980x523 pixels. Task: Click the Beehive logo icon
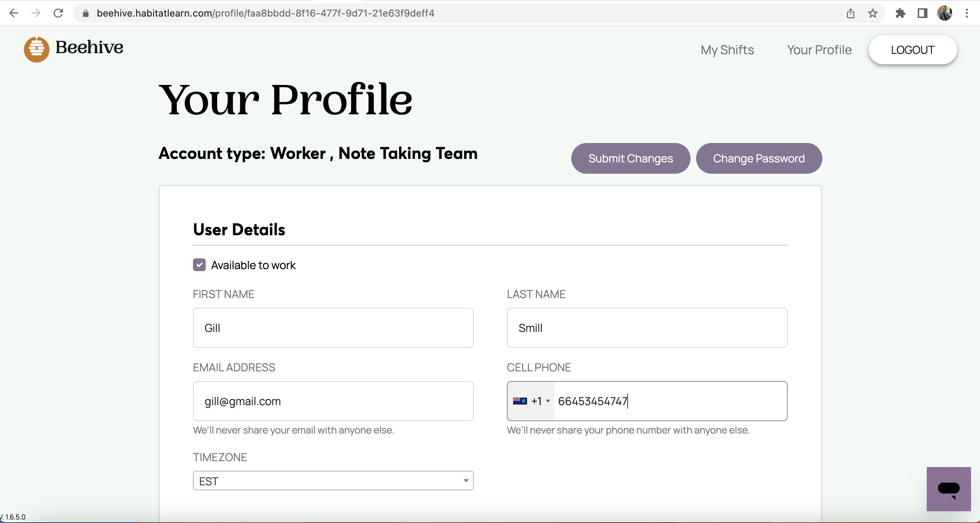(36, 49)
